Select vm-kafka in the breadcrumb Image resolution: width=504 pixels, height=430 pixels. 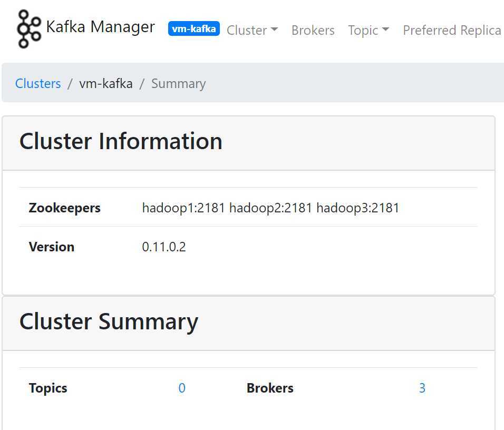pos(106,84)
